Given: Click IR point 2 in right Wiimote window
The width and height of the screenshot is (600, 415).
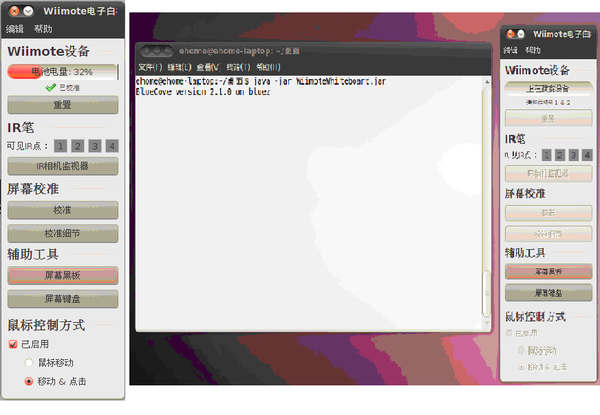Looking at the screenshot, I should coord(560,155).
